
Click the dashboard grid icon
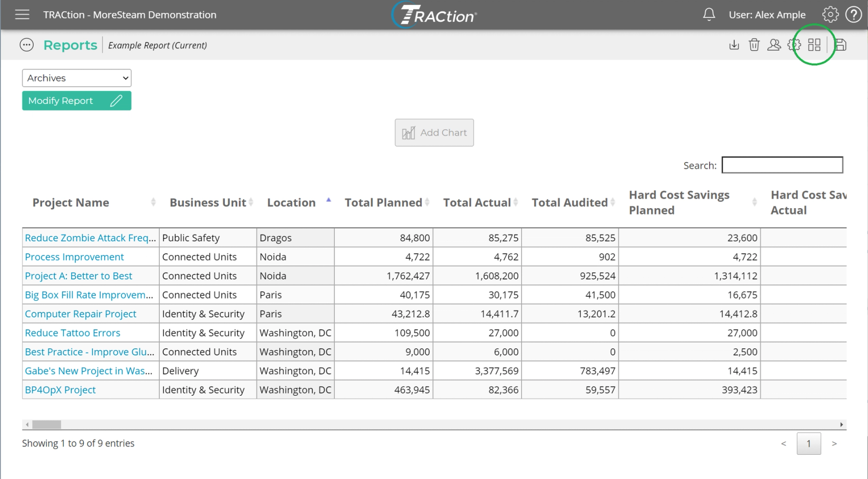814,45
